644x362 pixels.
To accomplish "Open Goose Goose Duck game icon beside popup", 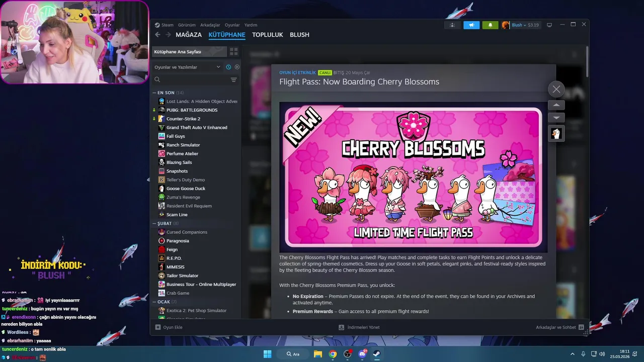I will click(556, 134).
